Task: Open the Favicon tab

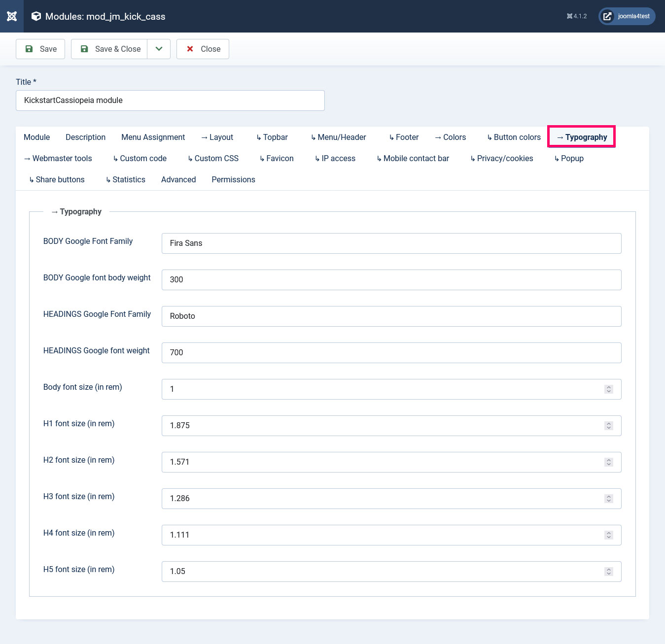Action: 277,158
